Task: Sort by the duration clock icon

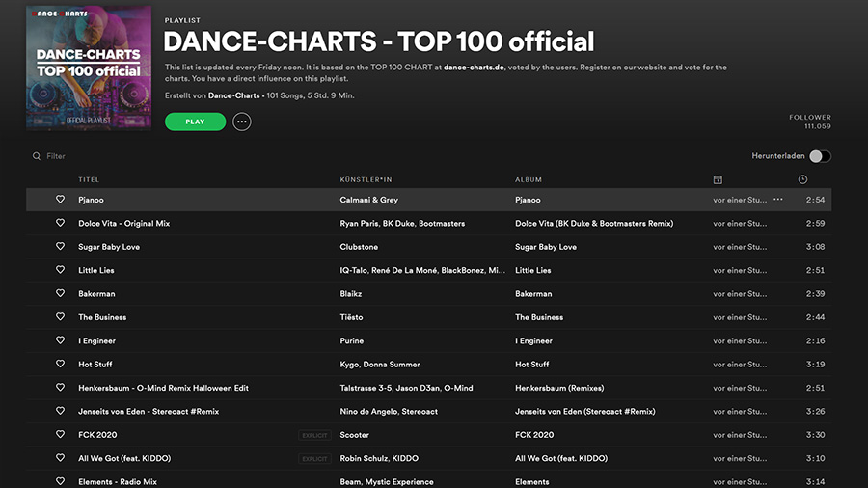Action: [x=802, y=179]
